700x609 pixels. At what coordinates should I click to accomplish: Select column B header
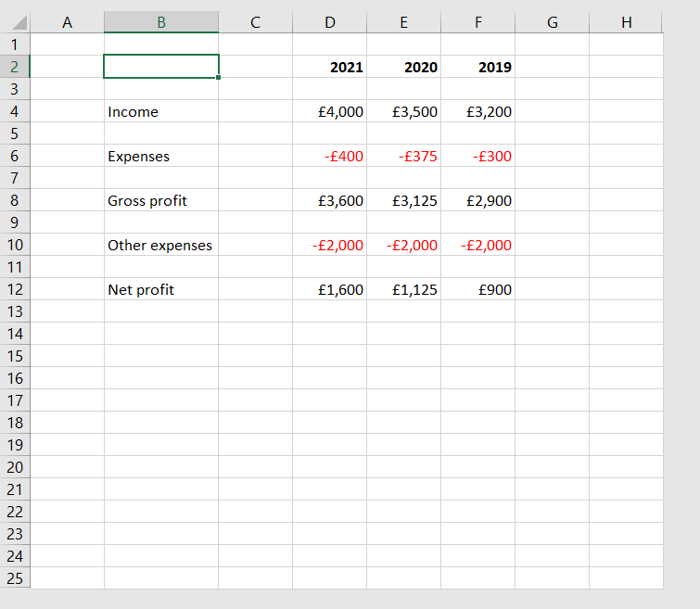coord(161,22)
